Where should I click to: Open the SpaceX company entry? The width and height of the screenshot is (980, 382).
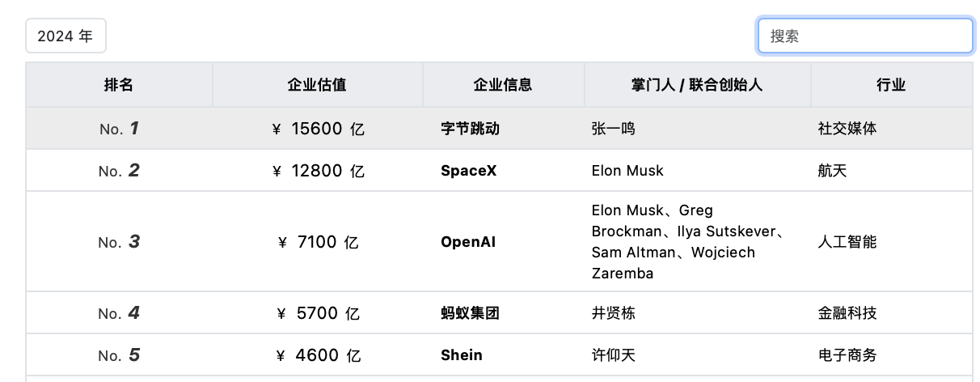[x=468, y=171]
